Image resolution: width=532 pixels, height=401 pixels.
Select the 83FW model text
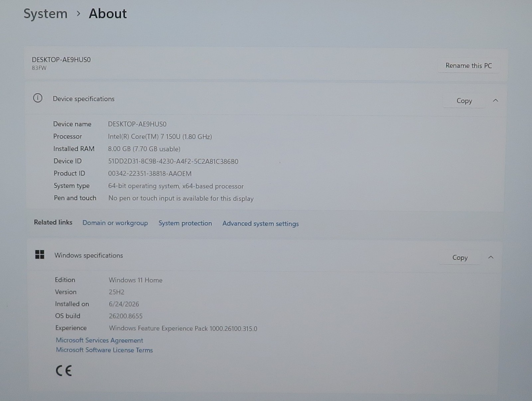coord(39,68)
